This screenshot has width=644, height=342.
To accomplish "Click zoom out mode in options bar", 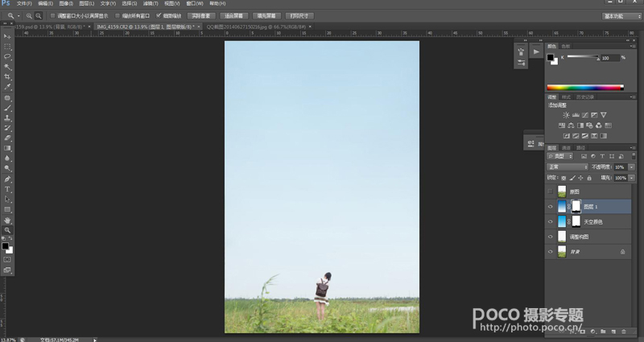I will tap(38, 16).
